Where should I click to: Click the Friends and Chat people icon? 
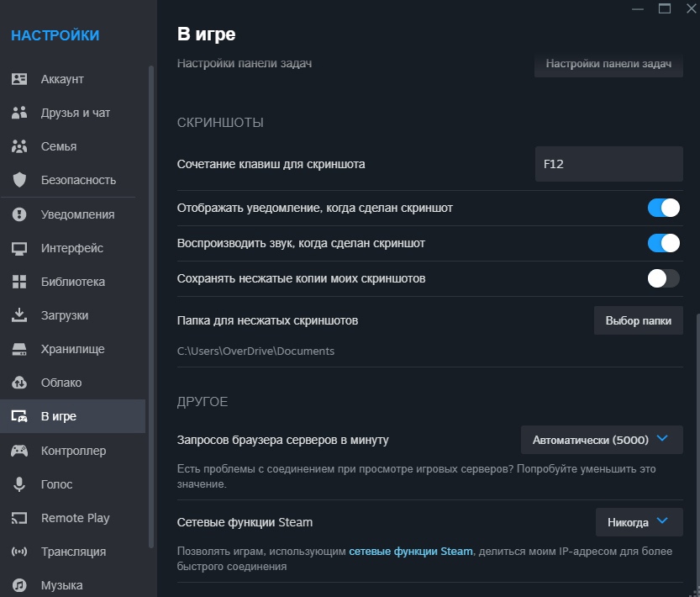(x=19, y=113)
